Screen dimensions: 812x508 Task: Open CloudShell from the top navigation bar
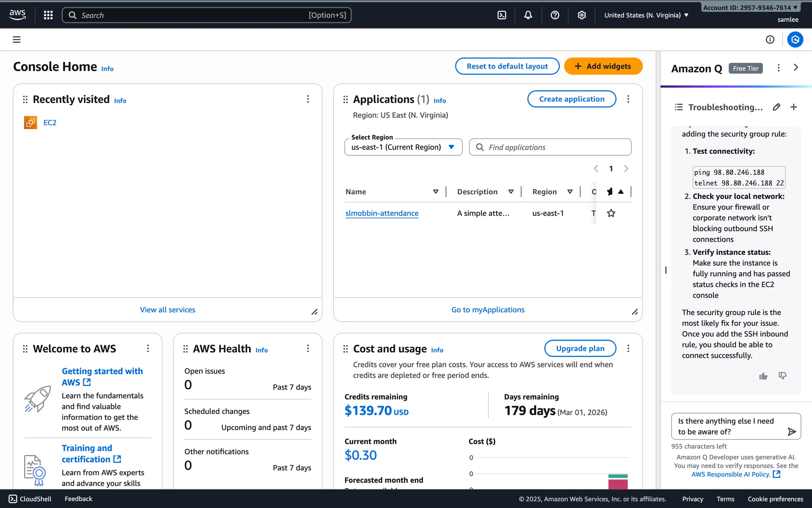tap(502, 15)
